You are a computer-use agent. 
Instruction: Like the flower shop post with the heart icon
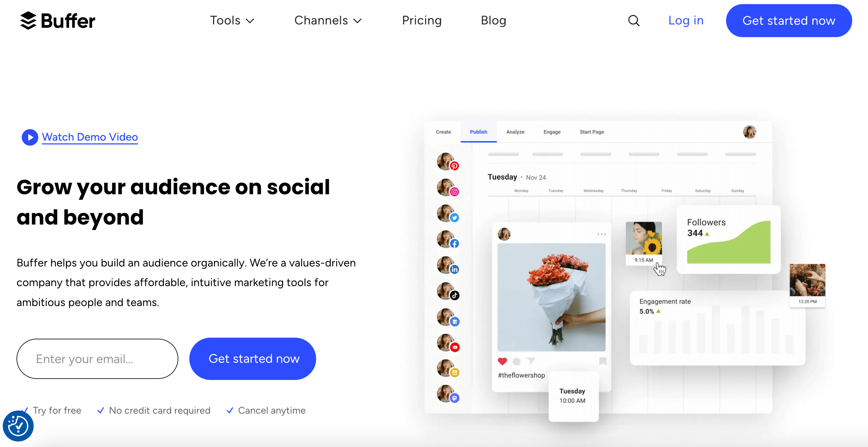[502, 361]
